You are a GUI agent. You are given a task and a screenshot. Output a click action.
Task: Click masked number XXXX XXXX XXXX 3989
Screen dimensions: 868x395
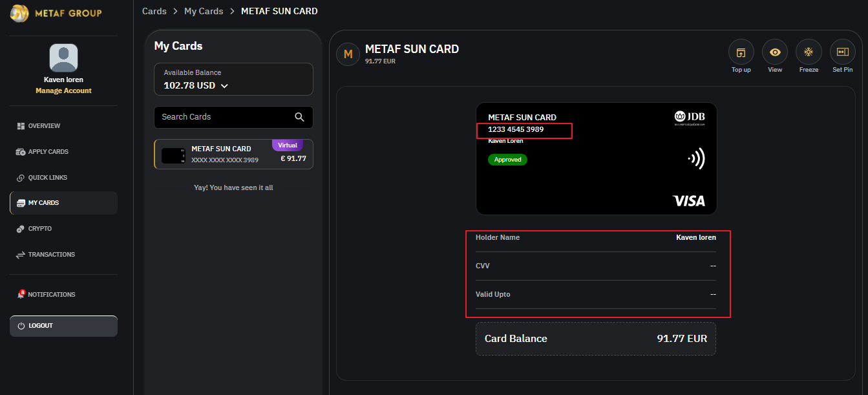(225, 160)
